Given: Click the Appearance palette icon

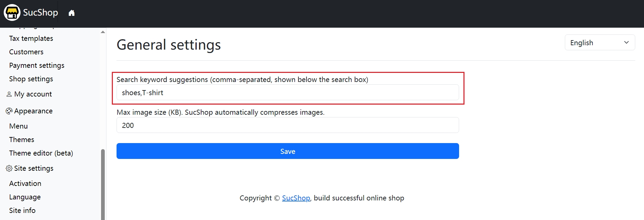Looking at the screenshot, I should pos(9,111).
